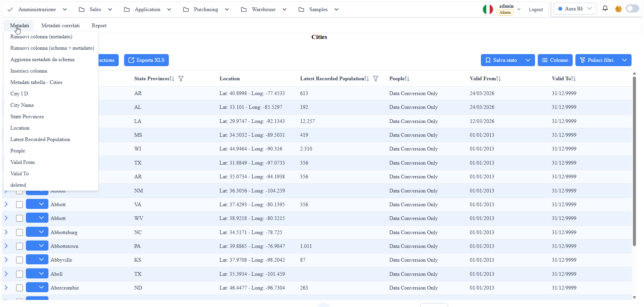
Task: Select the Aura Blue radio indicator
Action: point(560,9)
